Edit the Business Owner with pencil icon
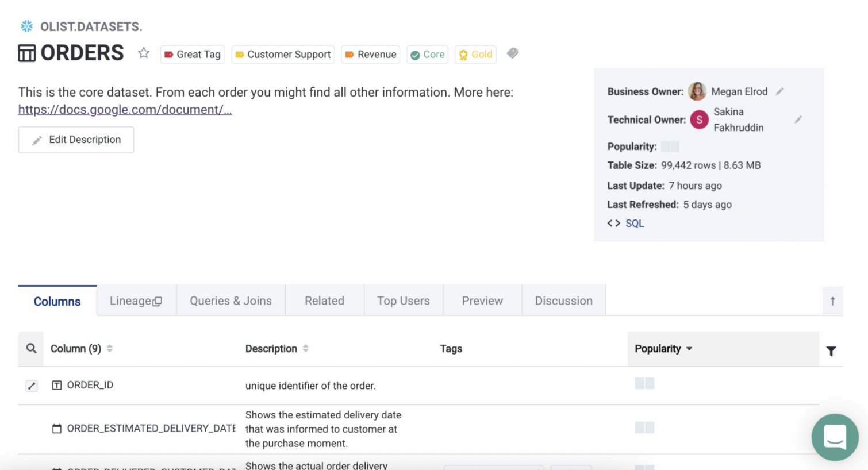The image size is (868, 470). [x=779, y=91]
